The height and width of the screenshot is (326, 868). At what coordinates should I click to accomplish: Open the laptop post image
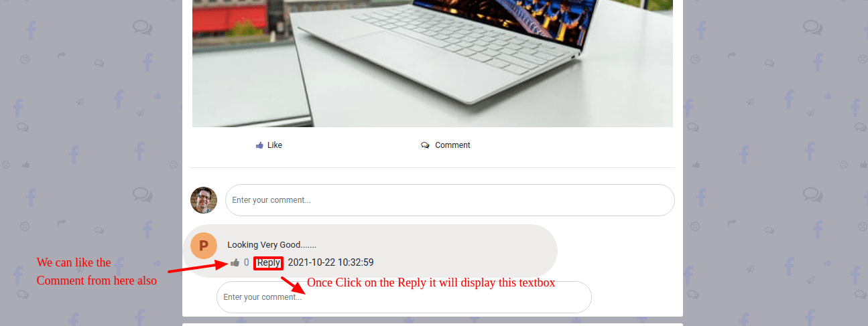click(432, 64)
